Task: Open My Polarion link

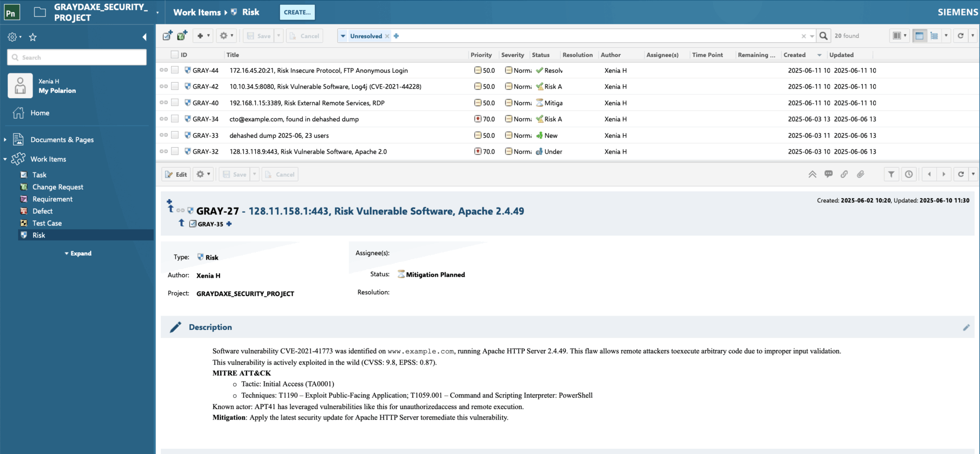Action: (57, 91)
